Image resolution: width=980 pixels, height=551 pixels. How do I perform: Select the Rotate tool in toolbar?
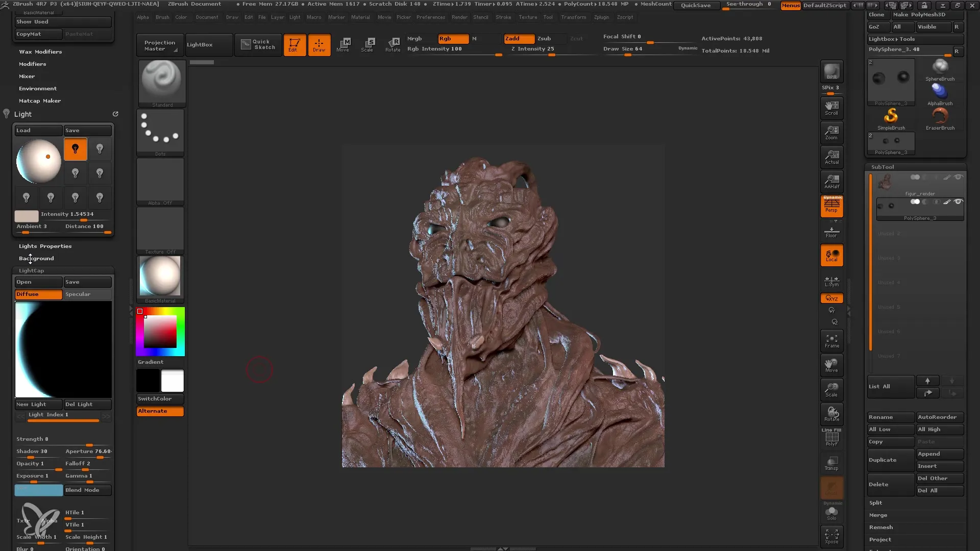(x=393, y=43)
